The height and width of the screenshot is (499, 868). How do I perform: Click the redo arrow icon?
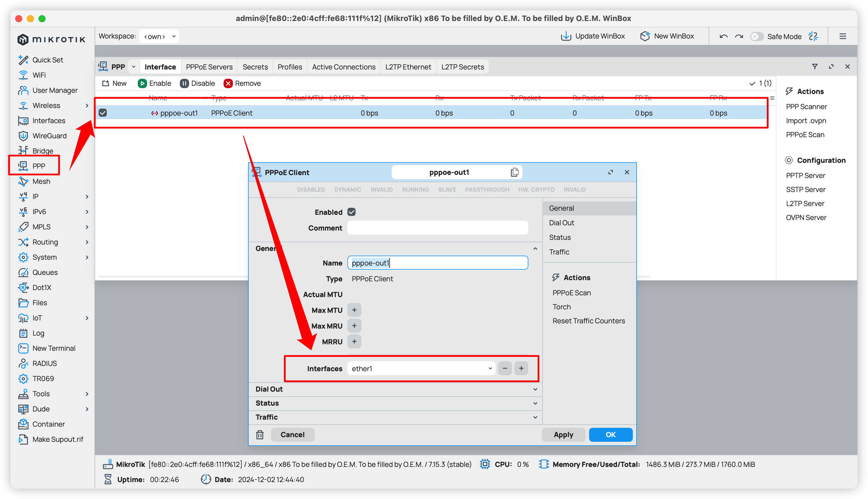[739, 36]
